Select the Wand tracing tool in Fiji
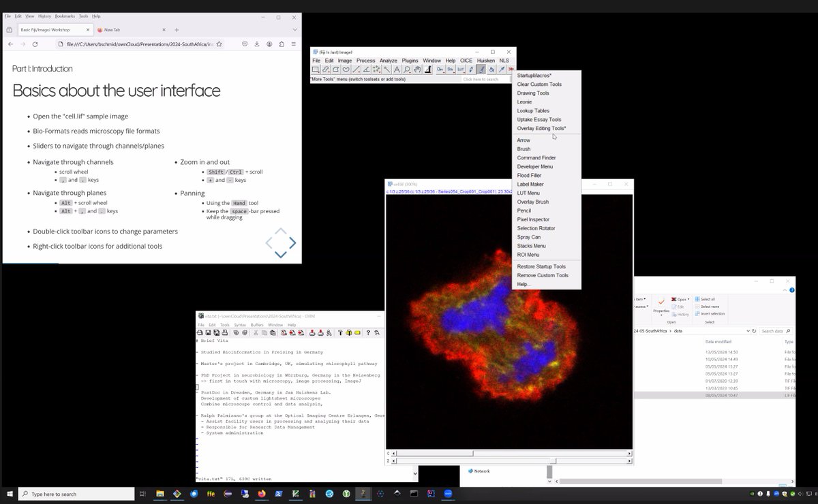The image size is (818, 504). click(x=387, y=69)
